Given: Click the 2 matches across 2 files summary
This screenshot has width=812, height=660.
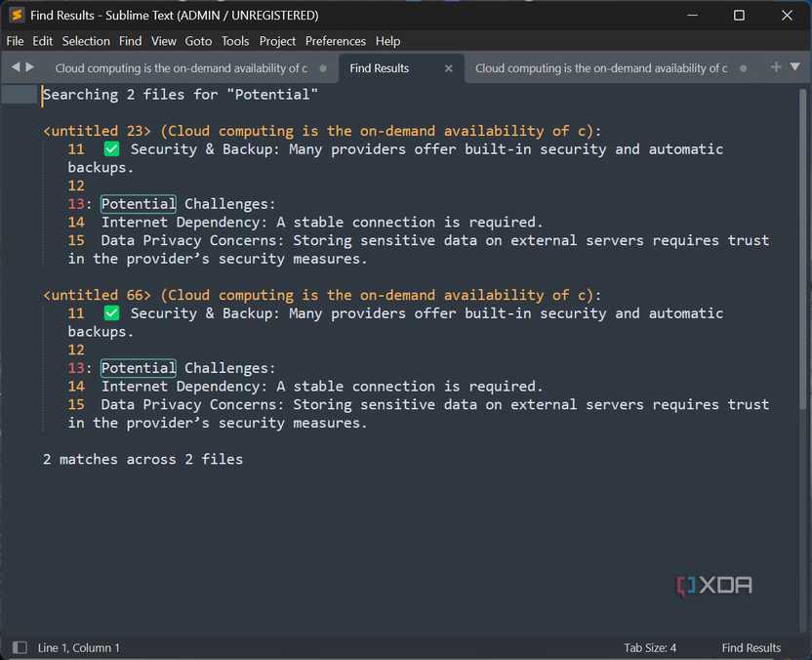Looking at the screenshot, I should [x=142, y=460].
